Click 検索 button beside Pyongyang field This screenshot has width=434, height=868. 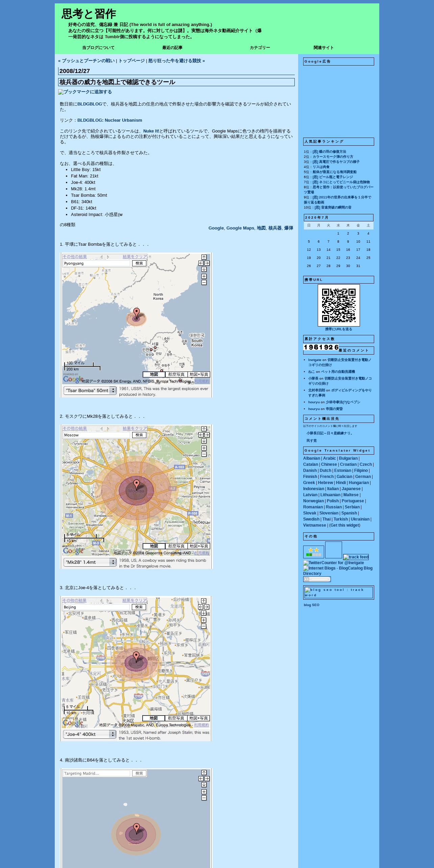point(139,263)
